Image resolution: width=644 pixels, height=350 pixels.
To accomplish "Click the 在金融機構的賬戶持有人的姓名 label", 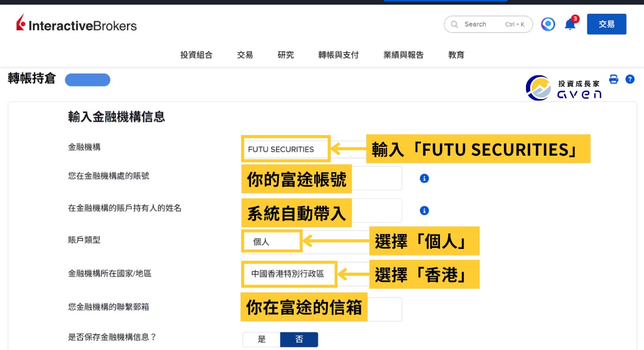I will tap(125, 208).
